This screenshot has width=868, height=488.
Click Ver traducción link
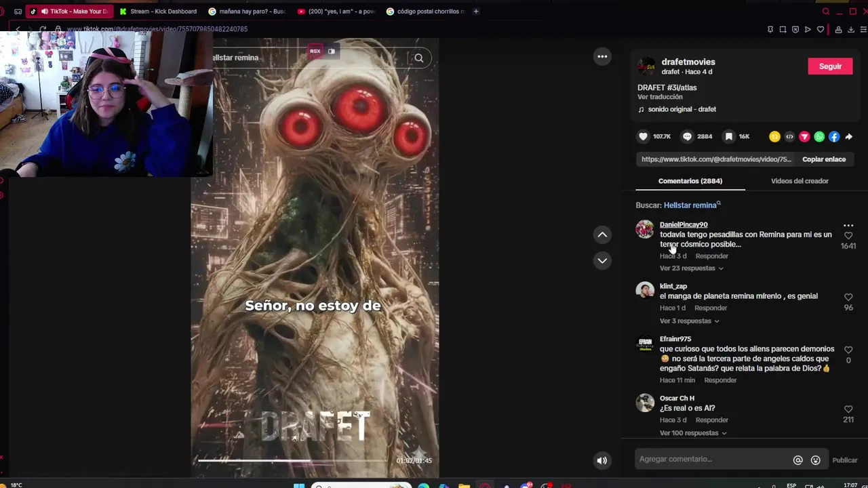(660, 97)
